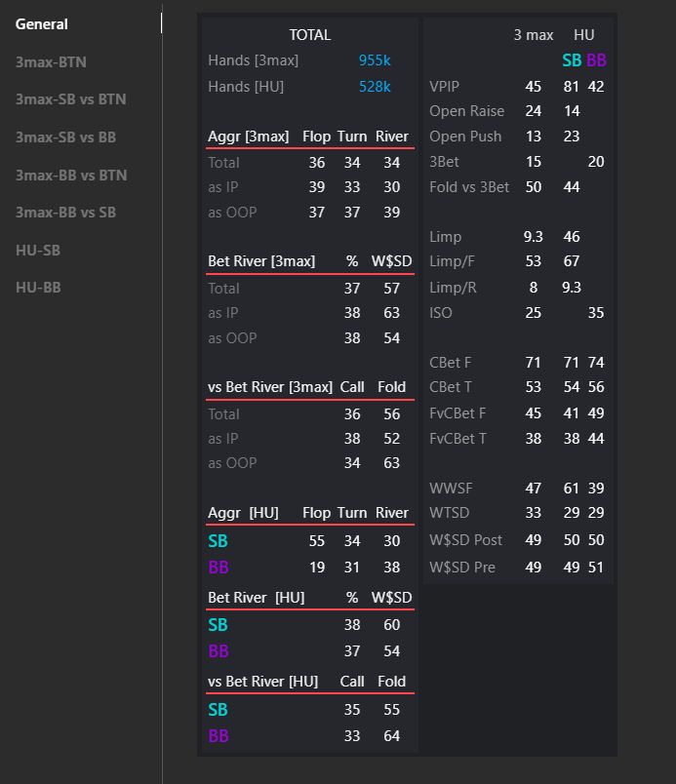676x784 pixels.
Task: Click the 955k 3max hands count
Action: (x=375, y=60)
